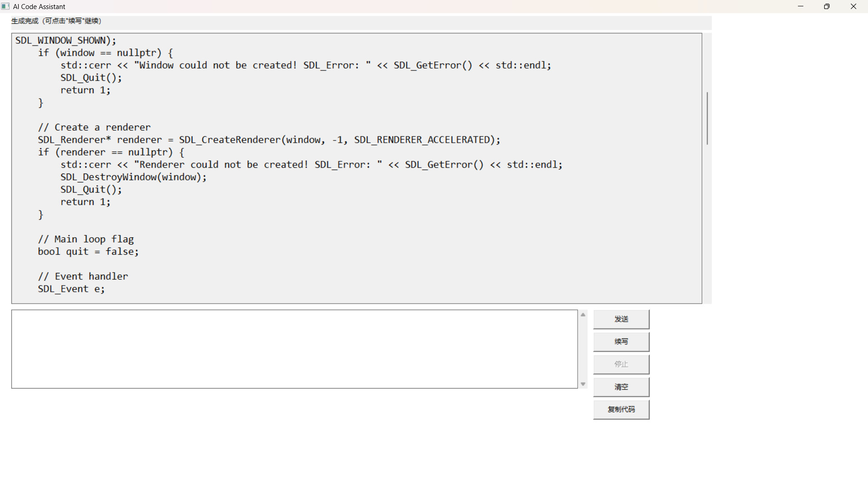Click the maximize button in the title bar

point(827,6)
